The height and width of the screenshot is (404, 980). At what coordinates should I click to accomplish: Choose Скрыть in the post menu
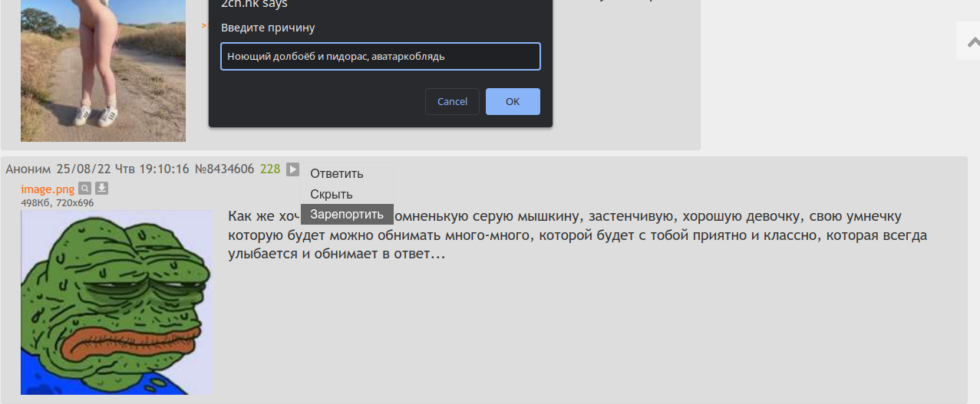click(332, 194)
